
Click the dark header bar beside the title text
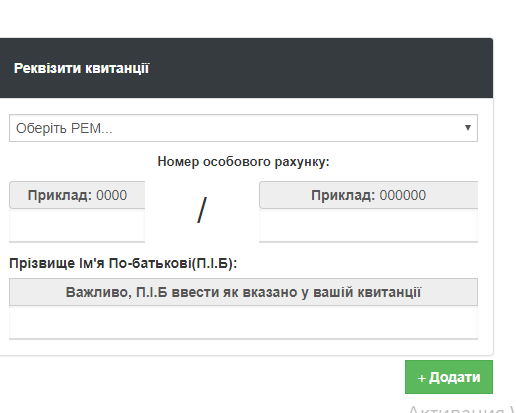click(x=320, y=68)
